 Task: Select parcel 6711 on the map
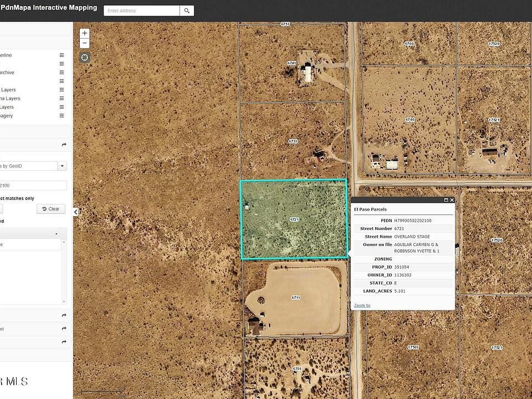pyautogui.click(x=296, y=298)
